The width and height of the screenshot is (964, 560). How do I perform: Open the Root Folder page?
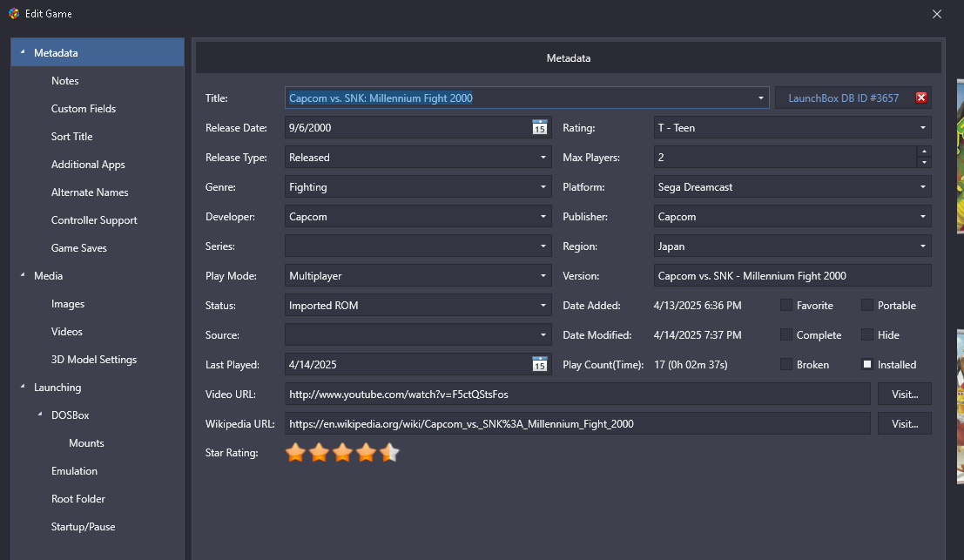click(78, 498)
